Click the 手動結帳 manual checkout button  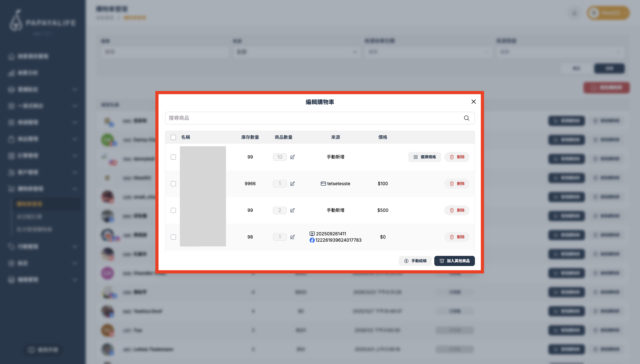pyautogui.click(x=415, y=261)
